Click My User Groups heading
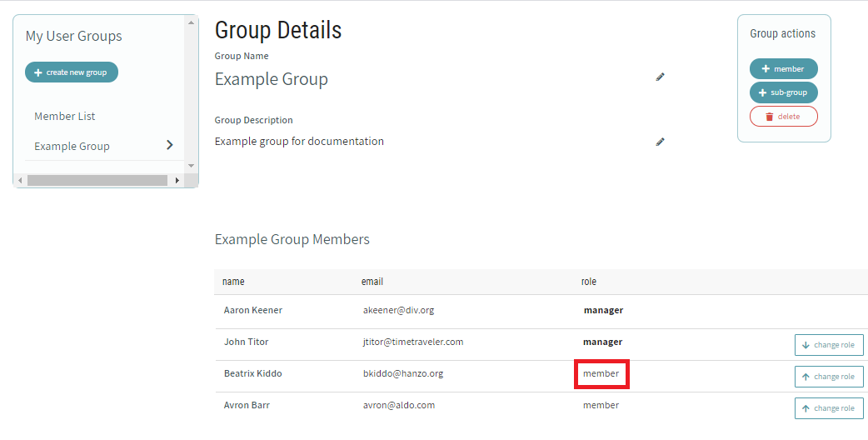Image resolution: width=868 pixels, height=440 pixels. point(73,36)
